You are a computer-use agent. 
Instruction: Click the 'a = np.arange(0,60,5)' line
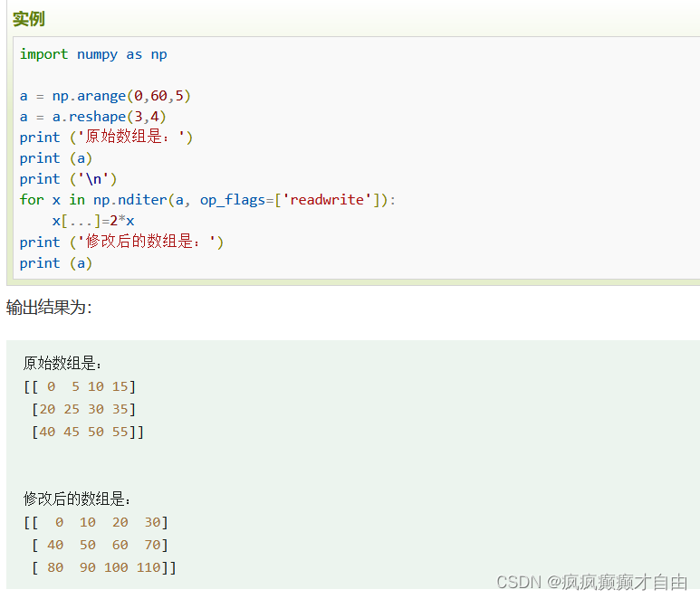[105, 96]
